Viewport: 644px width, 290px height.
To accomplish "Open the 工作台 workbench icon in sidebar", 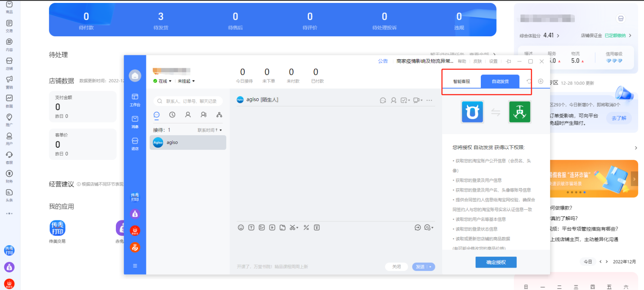I will click(x=135, y=99).
